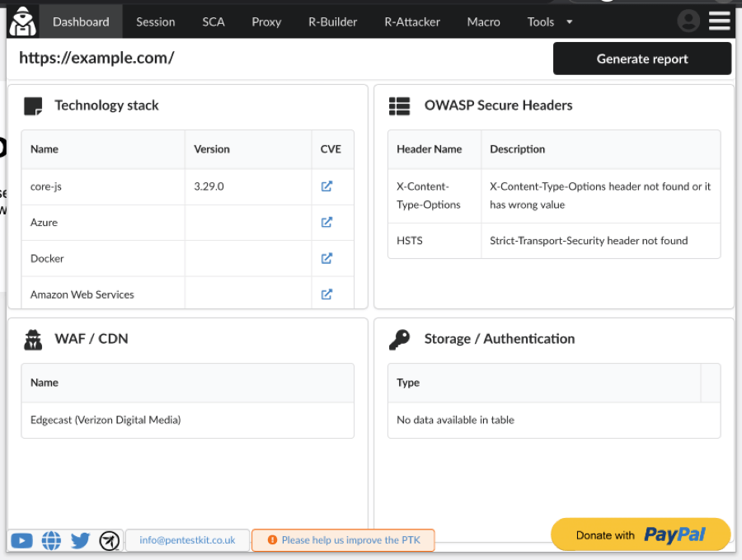Go to the Proxy tab
Viewport: 742px width, 560px height.
pos(266,22)
